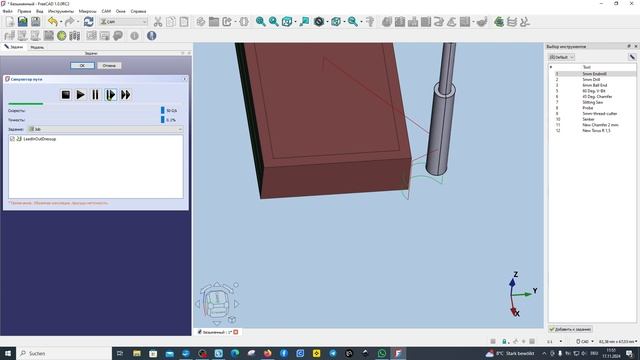
Task: Open the CAM menu
Action: [x=106, y=11]
